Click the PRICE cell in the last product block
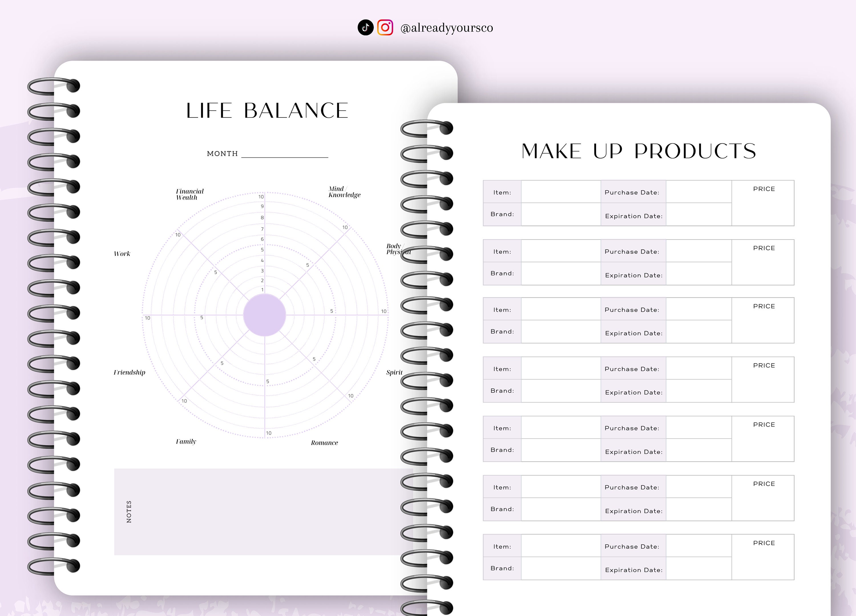The image size is (856, 616). tap(763, 557)
